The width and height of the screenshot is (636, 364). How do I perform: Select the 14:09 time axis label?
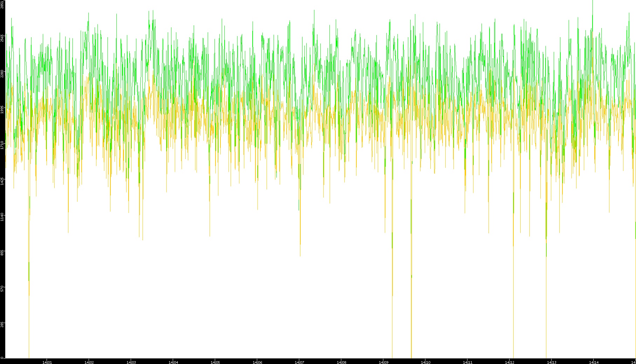pos(383,362)
